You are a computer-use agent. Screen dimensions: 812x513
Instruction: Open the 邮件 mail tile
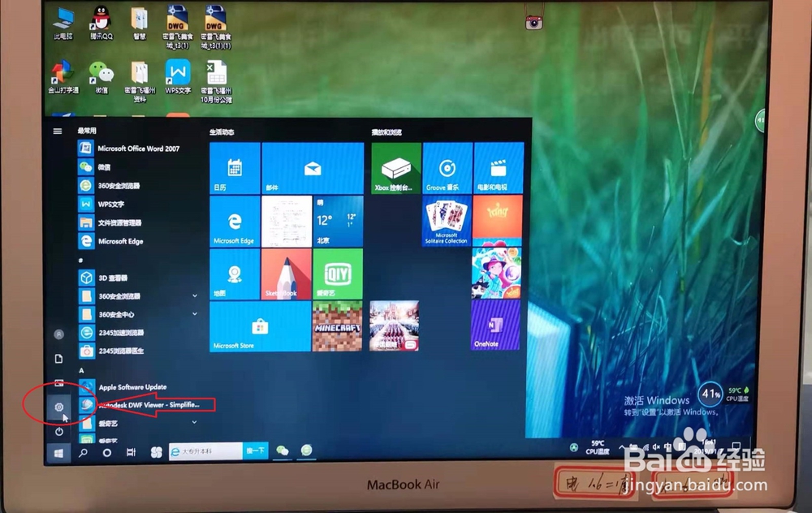tap(313, 168)
